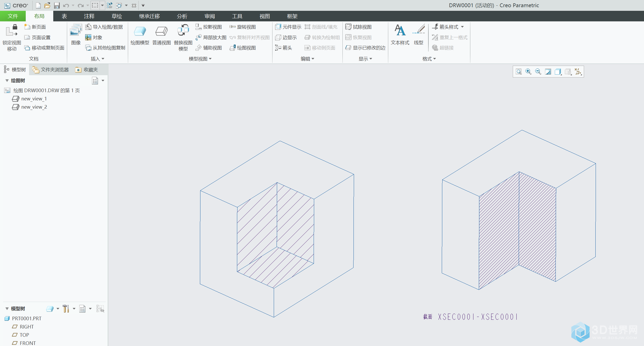Select PRT0001.PRT in the model tree
This screenshot has height=346, width=644.
click(x=23, y=318)
